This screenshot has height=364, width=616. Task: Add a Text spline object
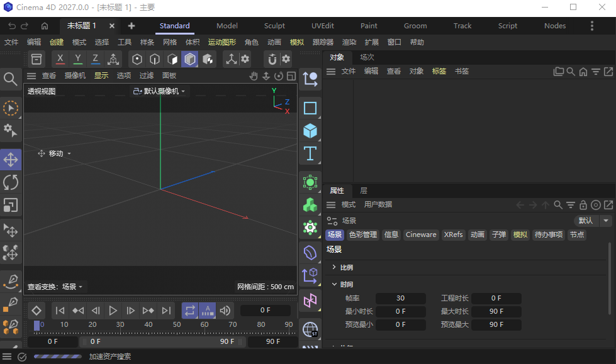pos(310,153)
